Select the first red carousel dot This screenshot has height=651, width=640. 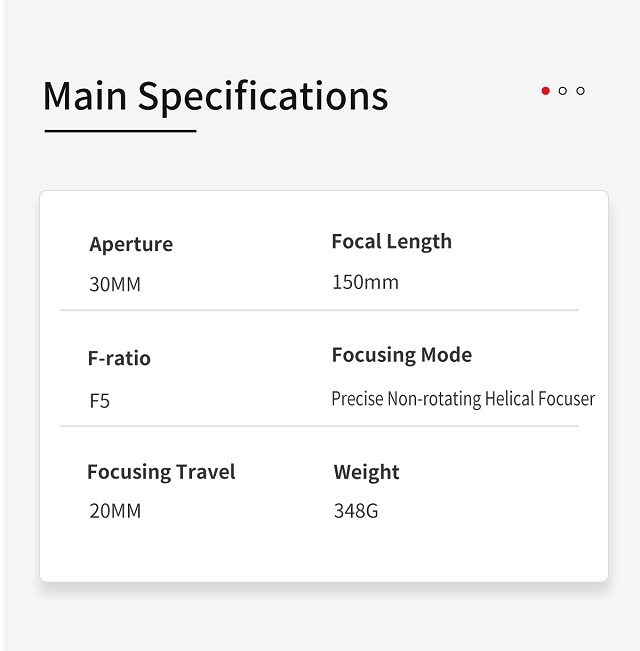(x=545, y=91)
